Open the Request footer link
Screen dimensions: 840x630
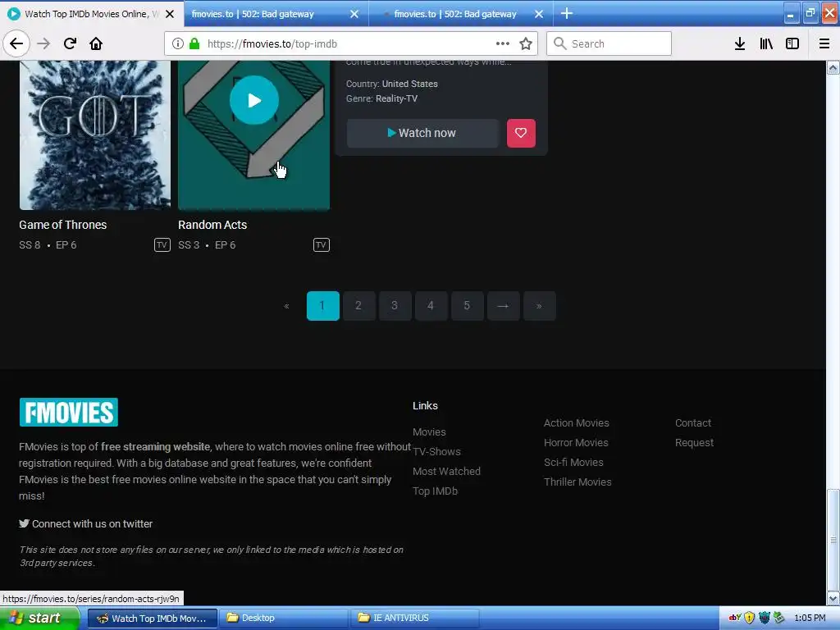pos(694,443)
